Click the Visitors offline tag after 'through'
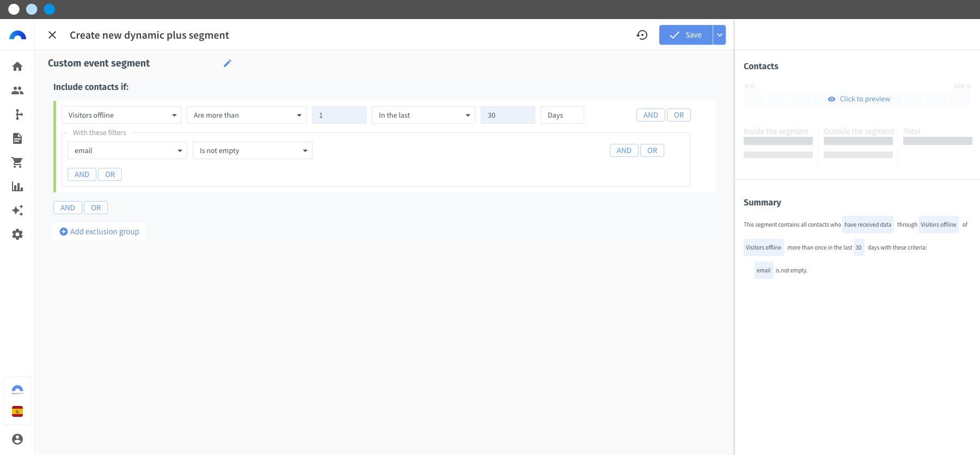This screenshot has height=455, width=980. pos(938,225)
